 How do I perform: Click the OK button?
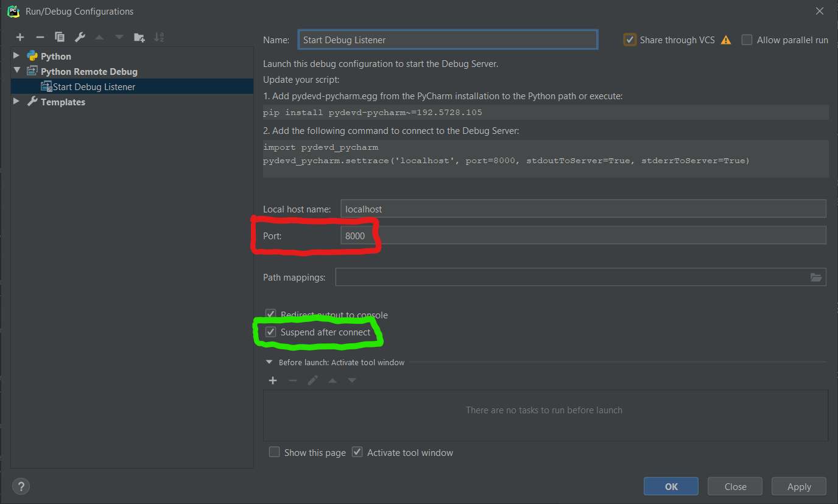point(671,486)
